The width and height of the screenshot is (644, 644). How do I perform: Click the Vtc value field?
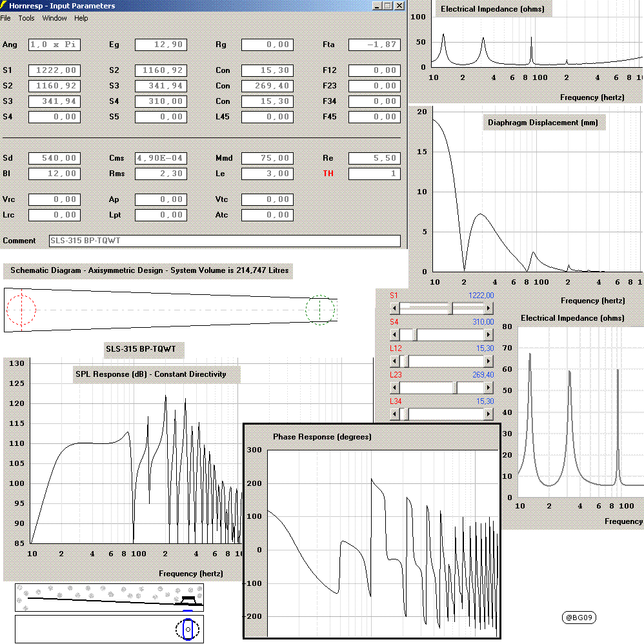pos(267,199)
